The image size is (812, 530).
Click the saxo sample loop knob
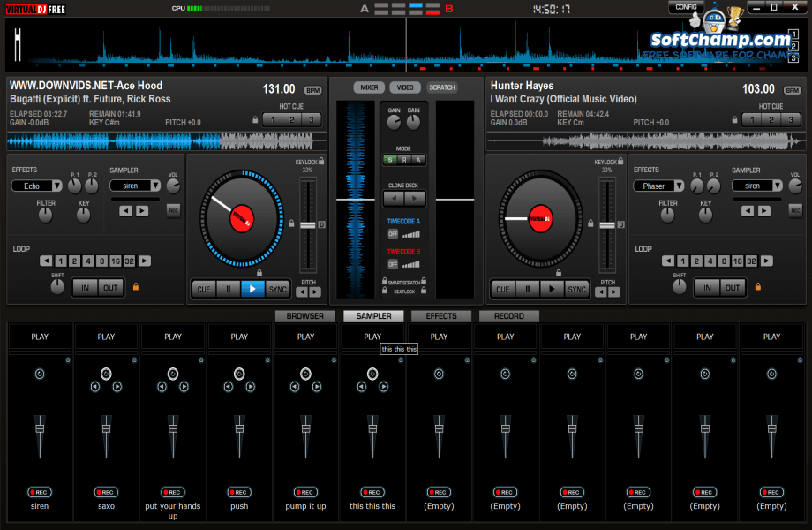tap(106, 374)
